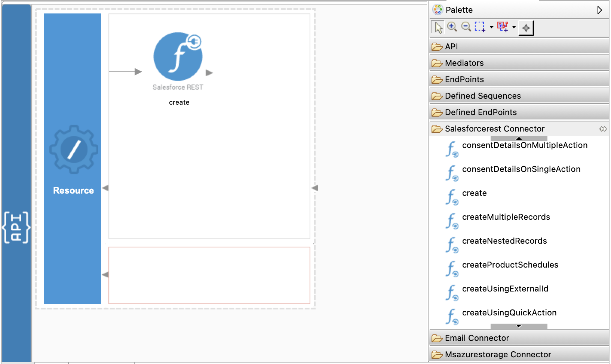Click the createProductSchedules label

[510, 265]
